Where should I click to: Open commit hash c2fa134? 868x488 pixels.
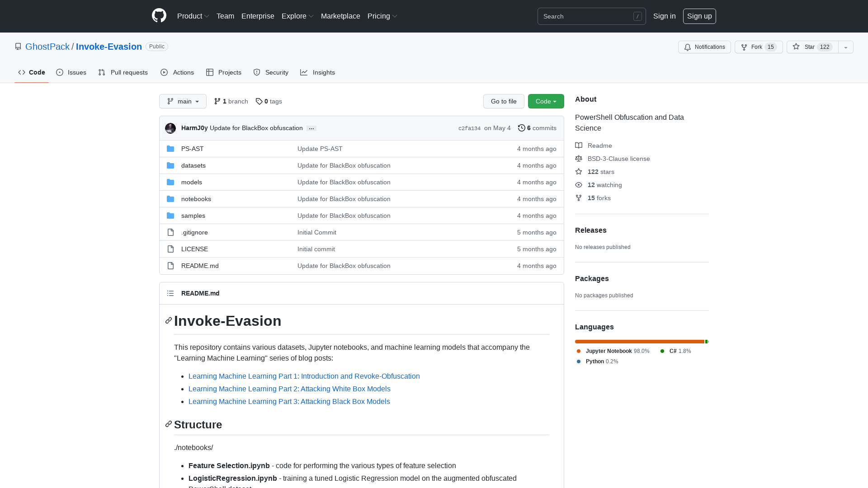(x=469, y=128)
